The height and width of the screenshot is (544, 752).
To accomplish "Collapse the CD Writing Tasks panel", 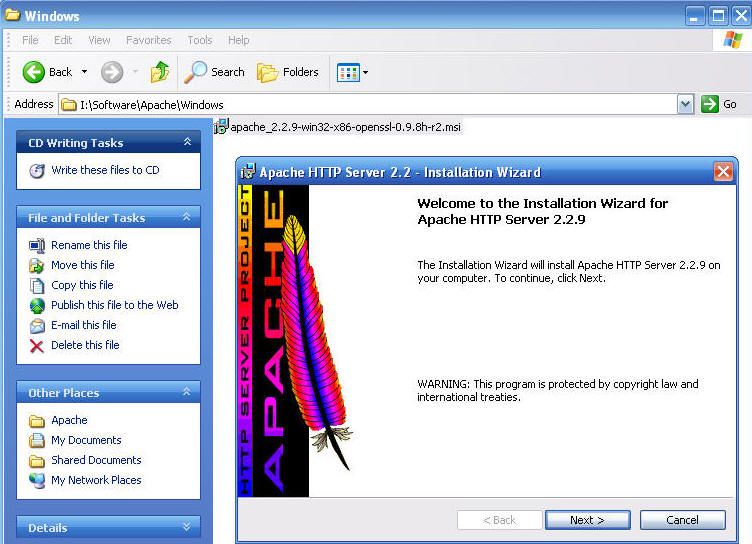I will coord(187,142).
